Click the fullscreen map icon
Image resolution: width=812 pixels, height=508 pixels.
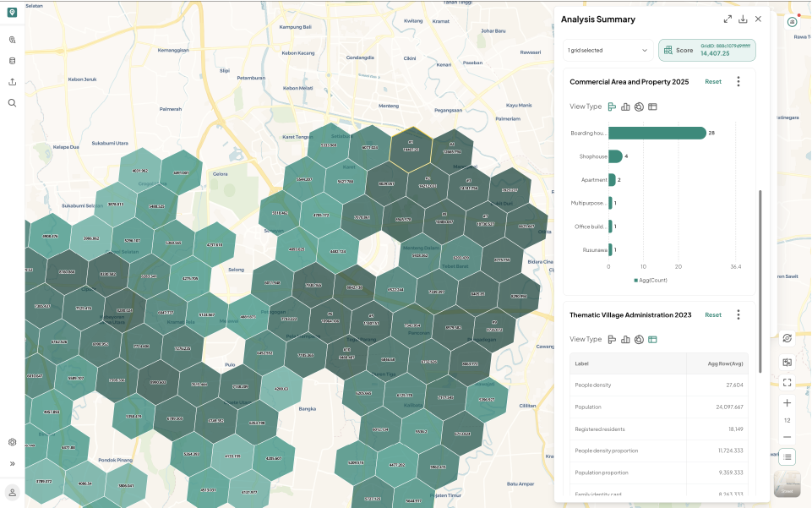787,383
